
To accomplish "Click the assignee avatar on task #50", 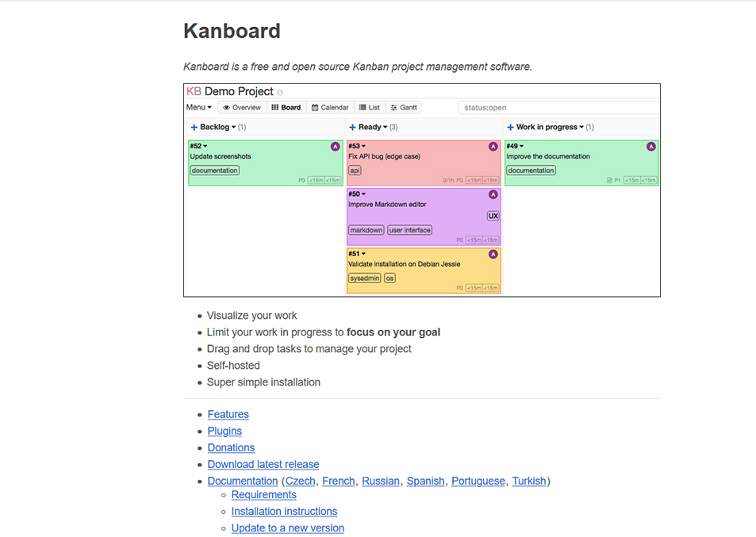I will pyautogui.click(x=493, y=194).
